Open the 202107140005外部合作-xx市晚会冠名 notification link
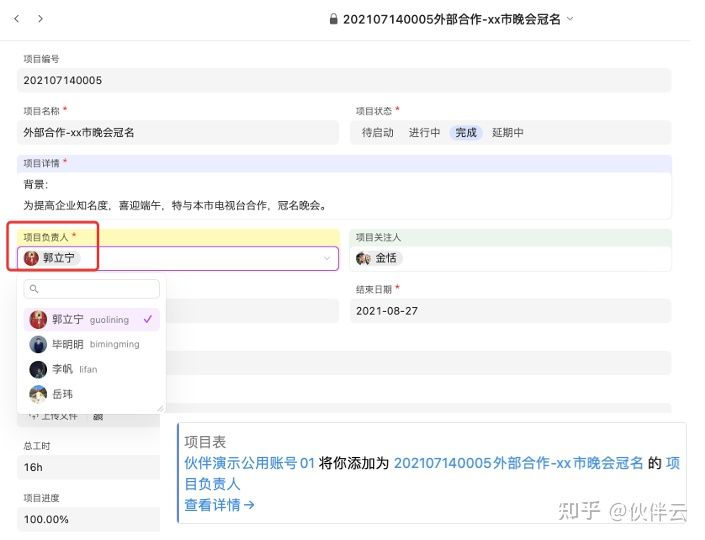705x540 pixels. pos(518,463)
